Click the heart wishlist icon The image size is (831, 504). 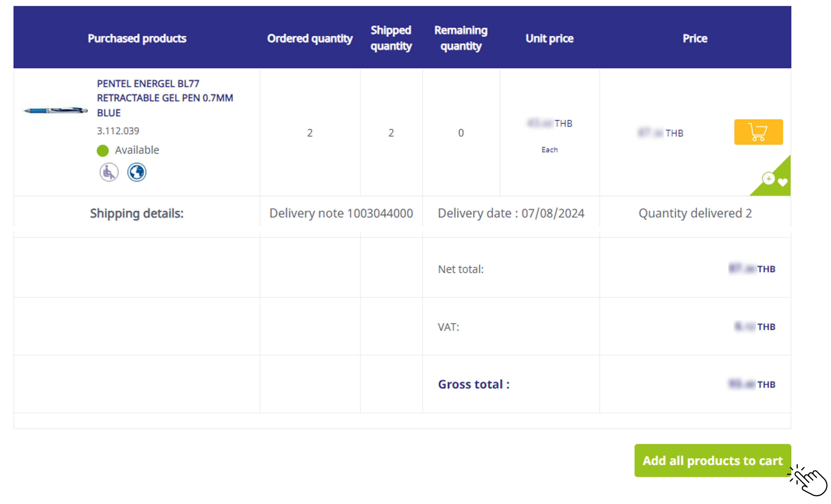point(782,182)
